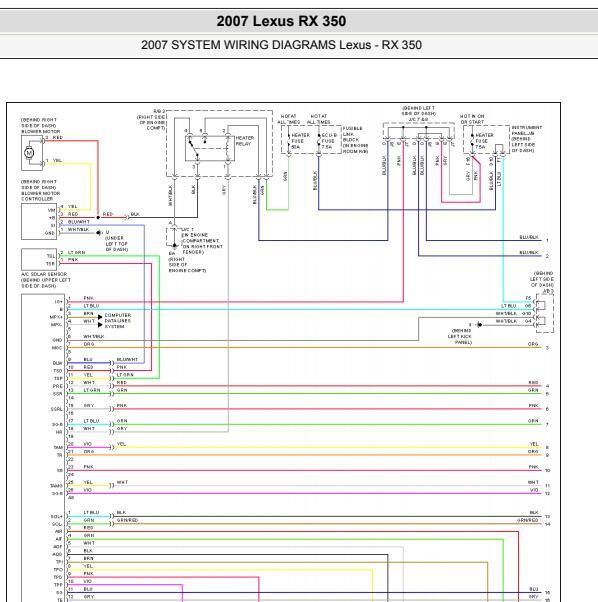Viewport: 598px width, 602px height.
Task: Click the "HOT IN ON OR START" label
Action: coord(472,119)
